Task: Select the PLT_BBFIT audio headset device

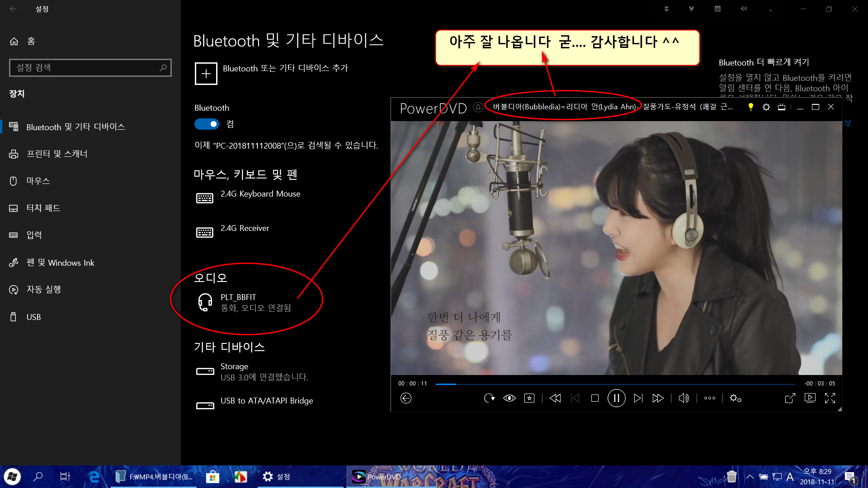Action: 245,302
